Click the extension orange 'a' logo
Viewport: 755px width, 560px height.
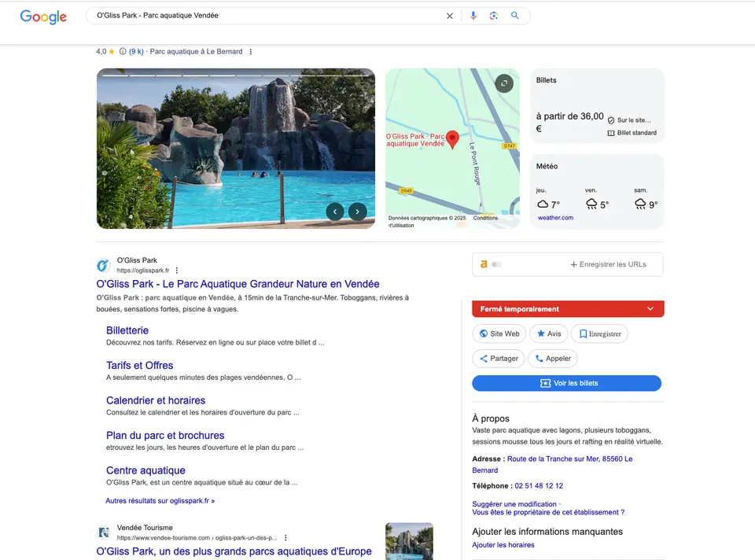484,264
